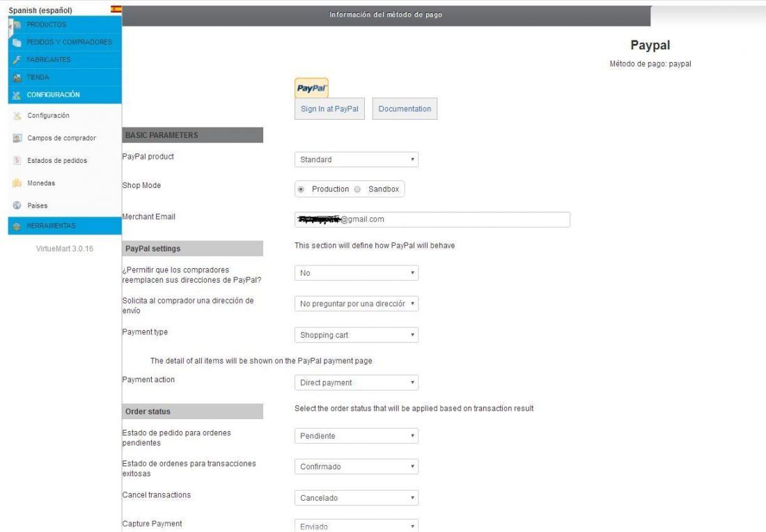This screenshot has width=766, height=532.
Task: Go to Estados de pedidos
Action: click(x=57, y=161)
